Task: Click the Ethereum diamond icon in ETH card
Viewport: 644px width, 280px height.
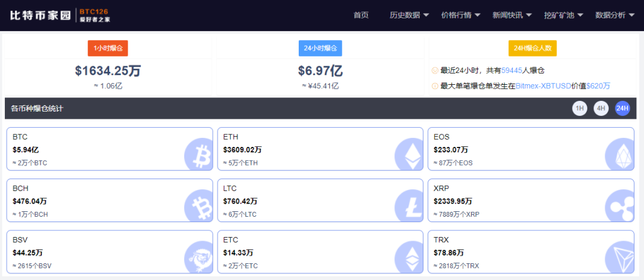Action: [408, 155]
